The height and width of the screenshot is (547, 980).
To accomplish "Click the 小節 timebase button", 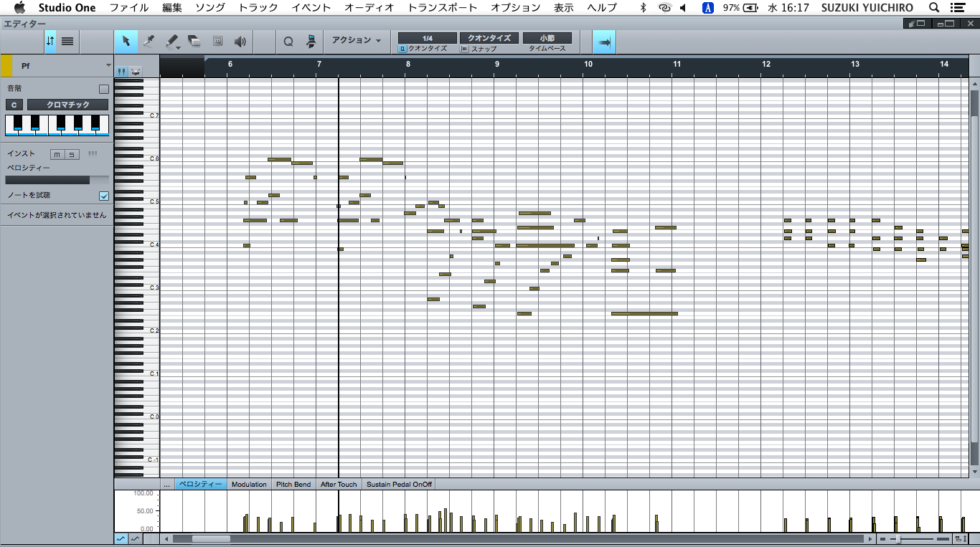I will click(x=547, y=38).
